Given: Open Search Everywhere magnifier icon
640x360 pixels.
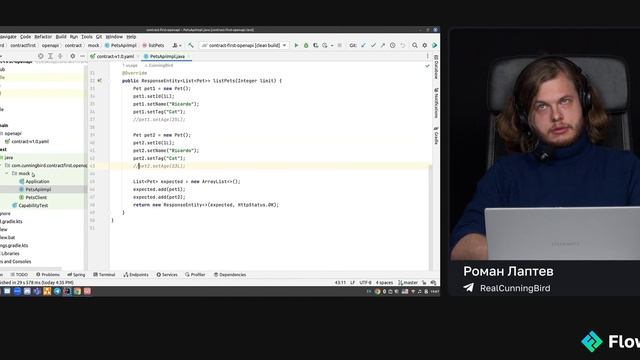Looking at the screenshot, I should (x=415, y=45).
